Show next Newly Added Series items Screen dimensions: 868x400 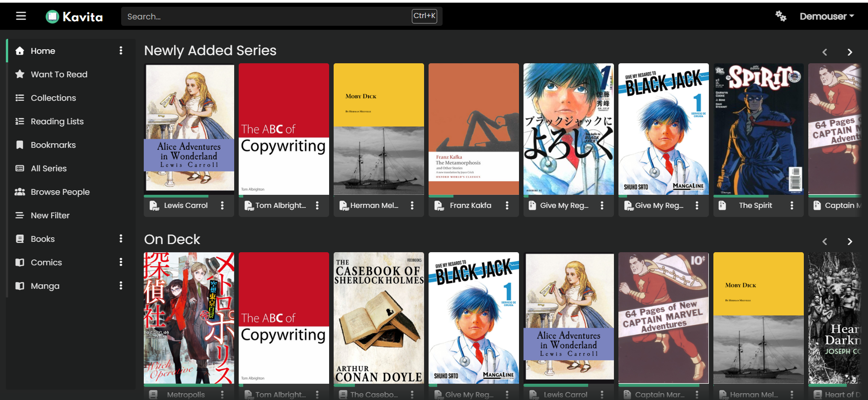[850, 52]
